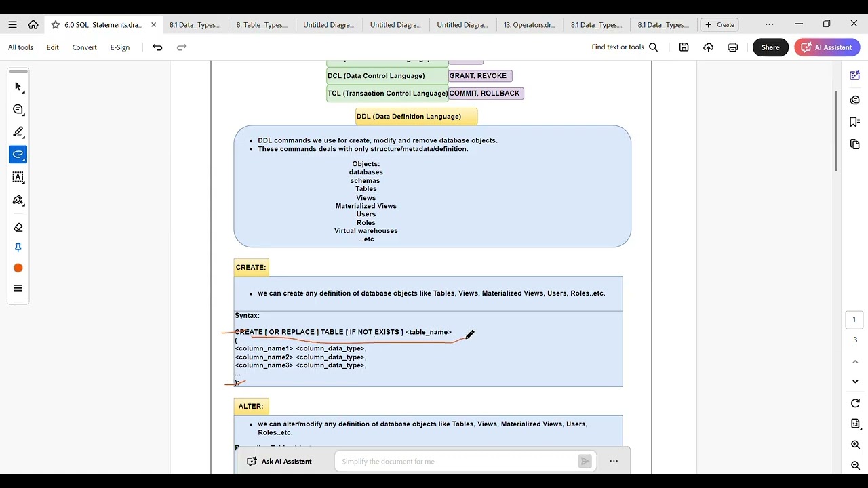Click Ask AI Assistant button
This screenshot has height=488, width=868.
pyautogui.click(x=279, y=462)
